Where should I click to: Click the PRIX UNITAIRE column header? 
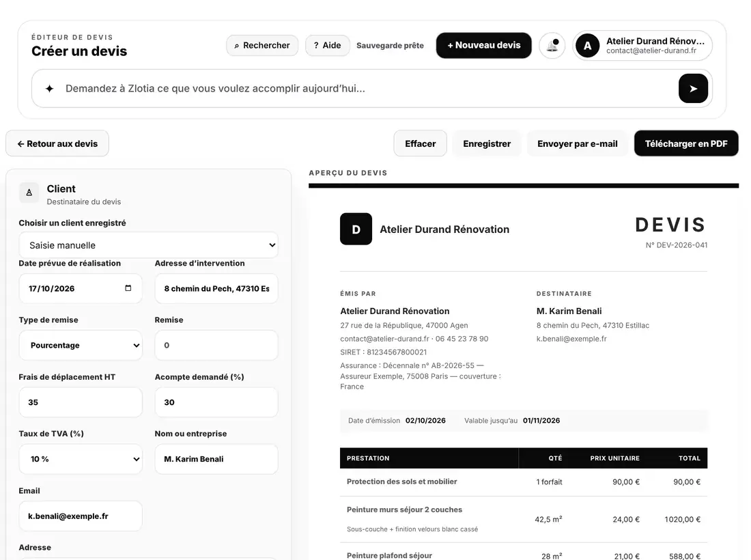(614, 458)
